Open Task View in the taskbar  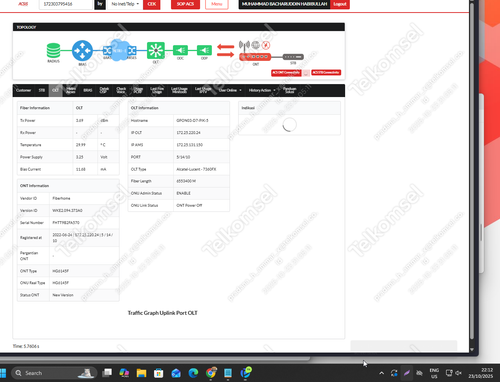107,373
